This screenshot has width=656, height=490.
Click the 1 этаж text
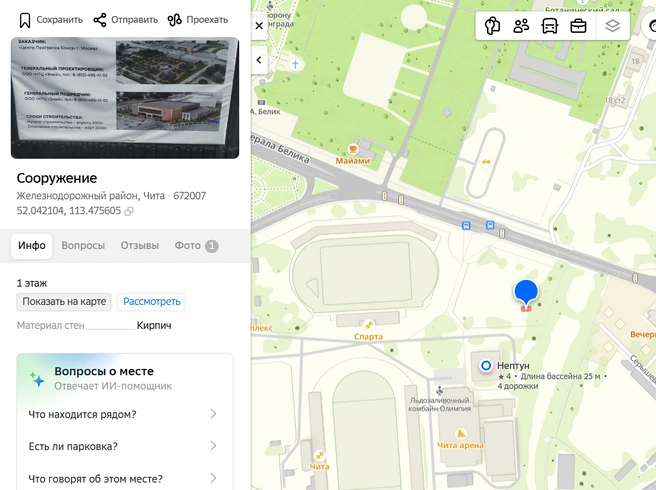point(32,283)
